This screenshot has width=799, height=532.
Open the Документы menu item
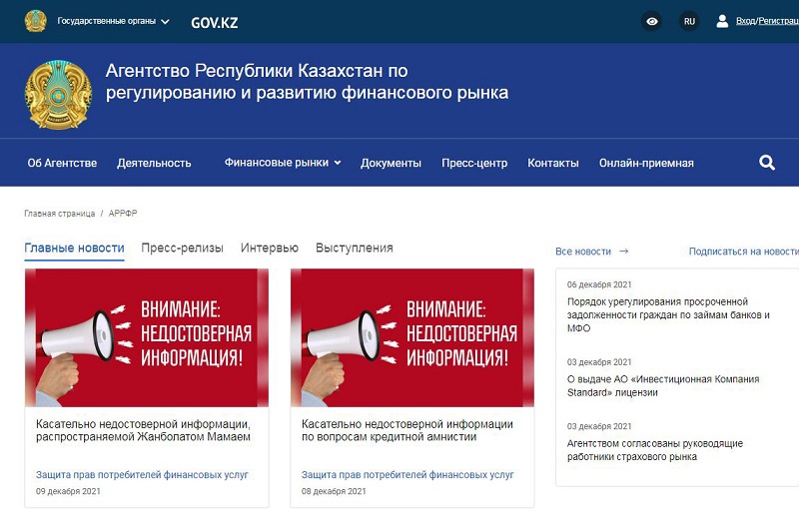(x=391, y=163)
